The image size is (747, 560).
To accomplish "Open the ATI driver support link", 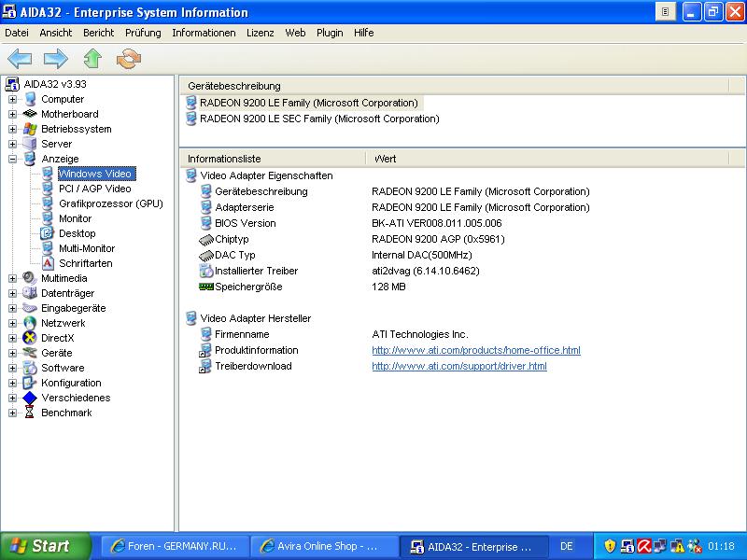I will [x=459, y=366].
